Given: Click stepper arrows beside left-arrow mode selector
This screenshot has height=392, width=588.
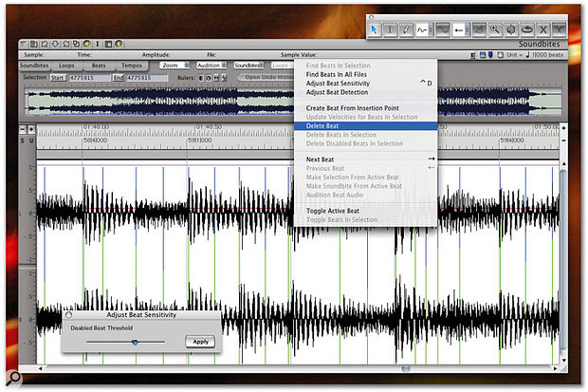Looking at the screenshot, I should pos(468,29).
